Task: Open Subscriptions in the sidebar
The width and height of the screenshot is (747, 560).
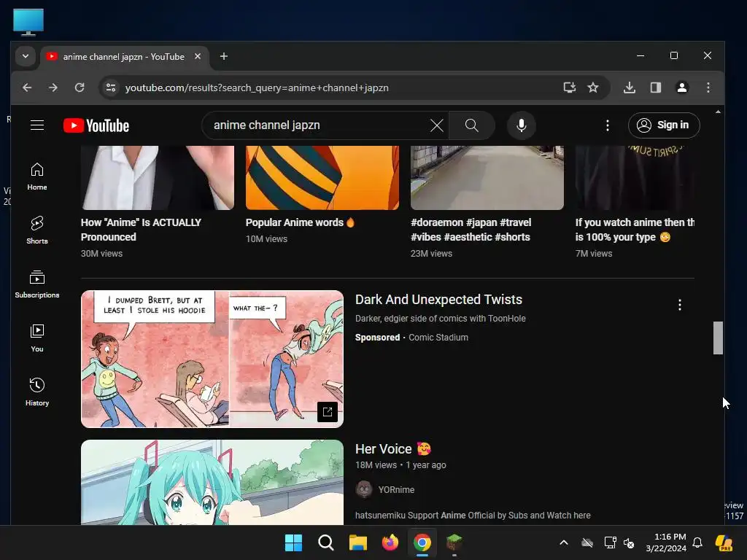Action: click(37, 284)
